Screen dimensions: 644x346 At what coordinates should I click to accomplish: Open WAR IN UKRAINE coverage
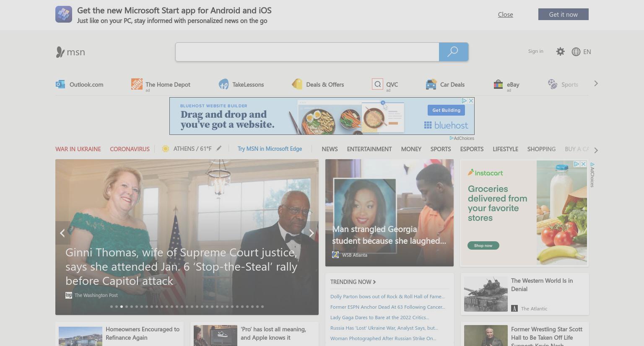pos(78,149)
